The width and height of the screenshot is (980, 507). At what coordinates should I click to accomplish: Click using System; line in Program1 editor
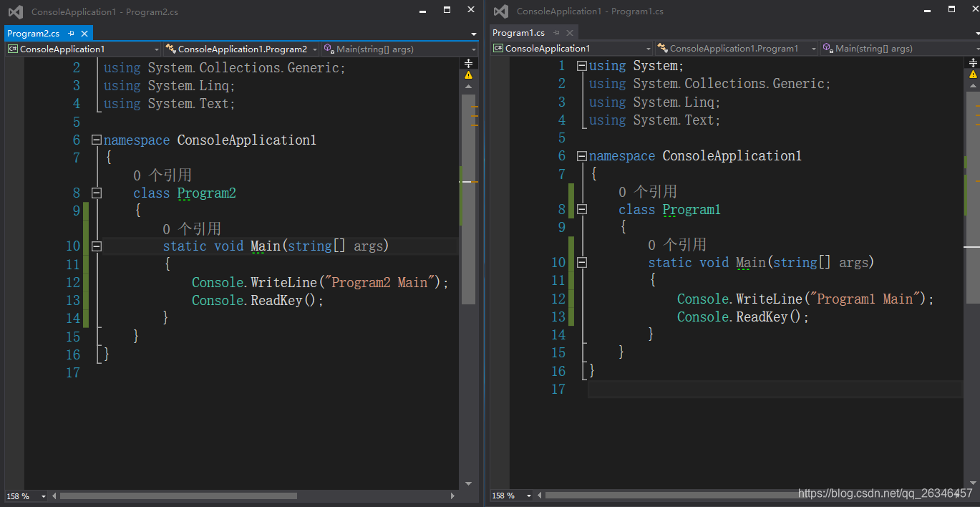tap(636, 66)
